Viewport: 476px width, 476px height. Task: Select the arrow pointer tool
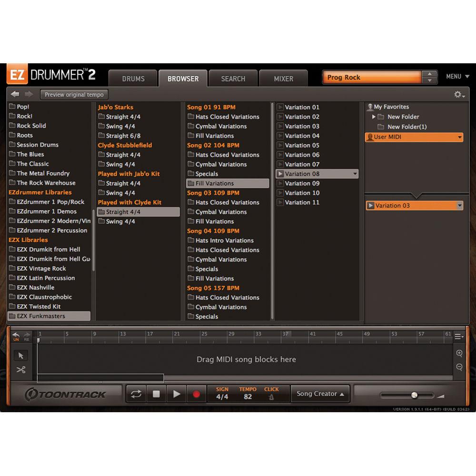[20, 356]
